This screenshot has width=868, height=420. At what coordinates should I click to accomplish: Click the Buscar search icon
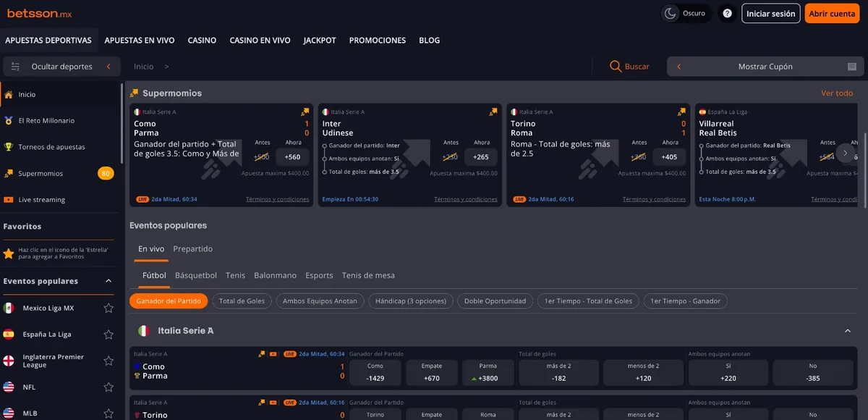616,67
